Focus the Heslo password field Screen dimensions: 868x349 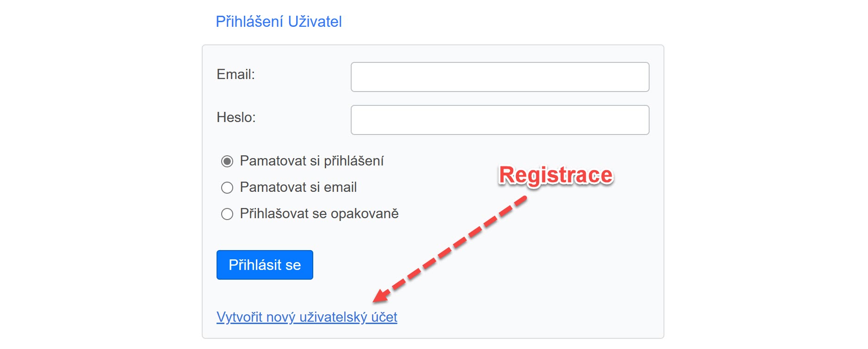coord(500,120)
